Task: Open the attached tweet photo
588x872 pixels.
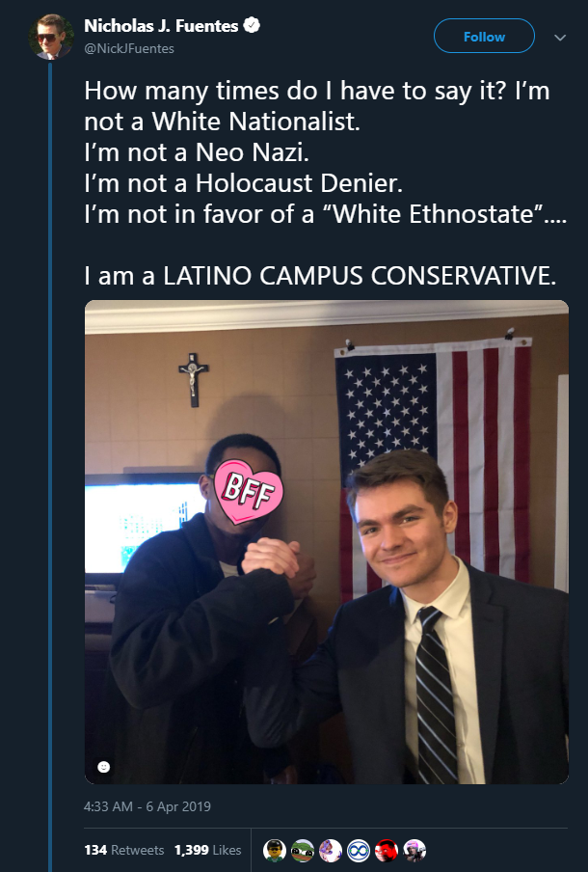Action: [x=326, y=542]
